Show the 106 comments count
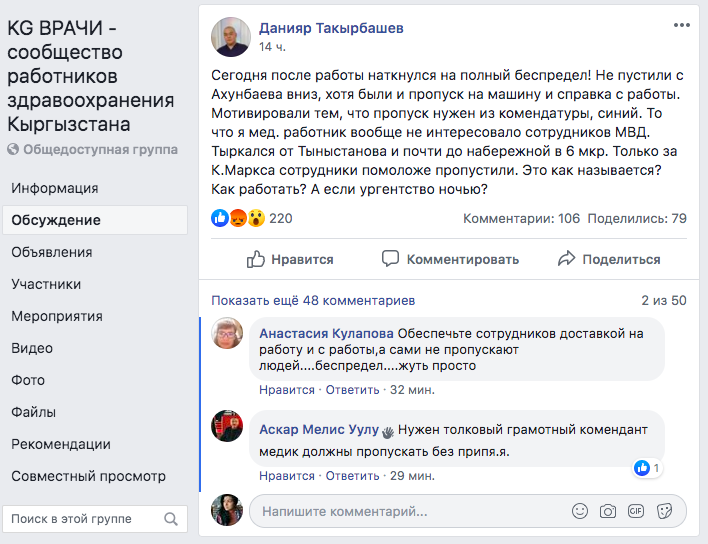Screen dimensions: 708x544 (x=521, y=218)
